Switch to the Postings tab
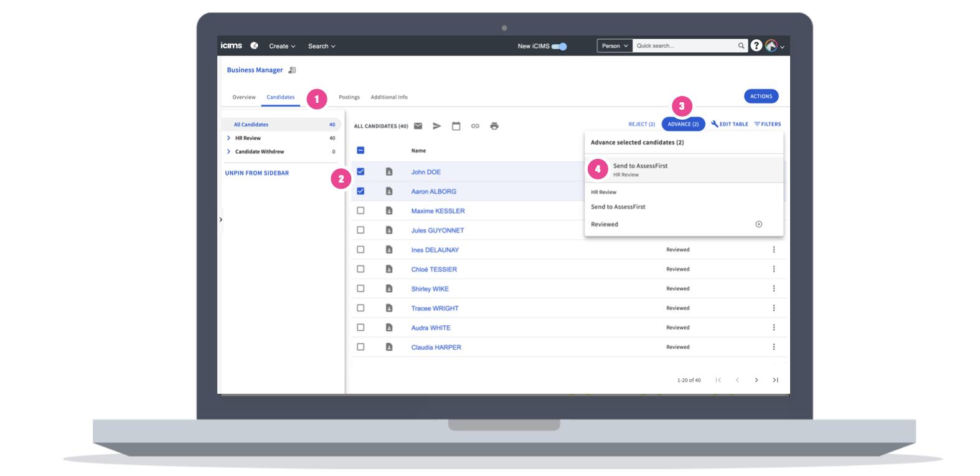The width and height of the screenshot is (980, 476). [x=349, y=97]
